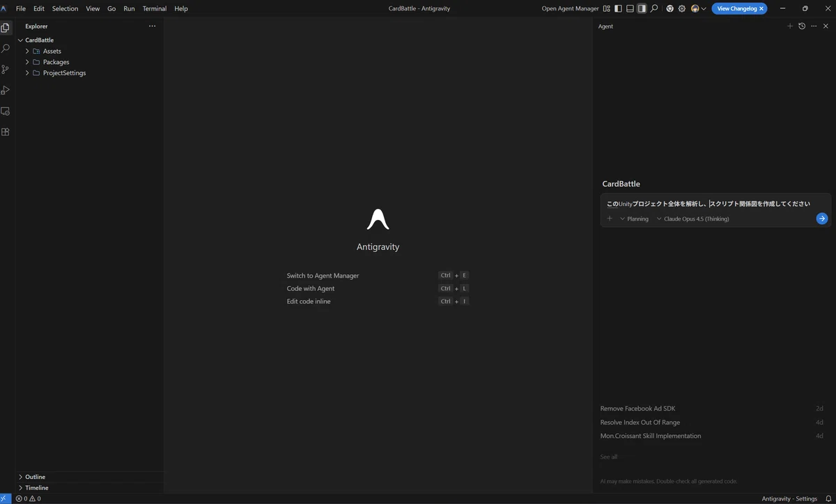Open the View menu
This screenshot has width=836, height=504.
click(93, 8)
